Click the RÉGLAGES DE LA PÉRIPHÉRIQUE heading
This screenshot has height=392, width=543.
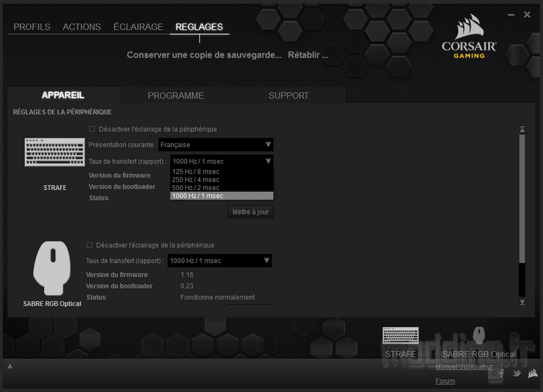pyautogui.click(x=62, y=112)
